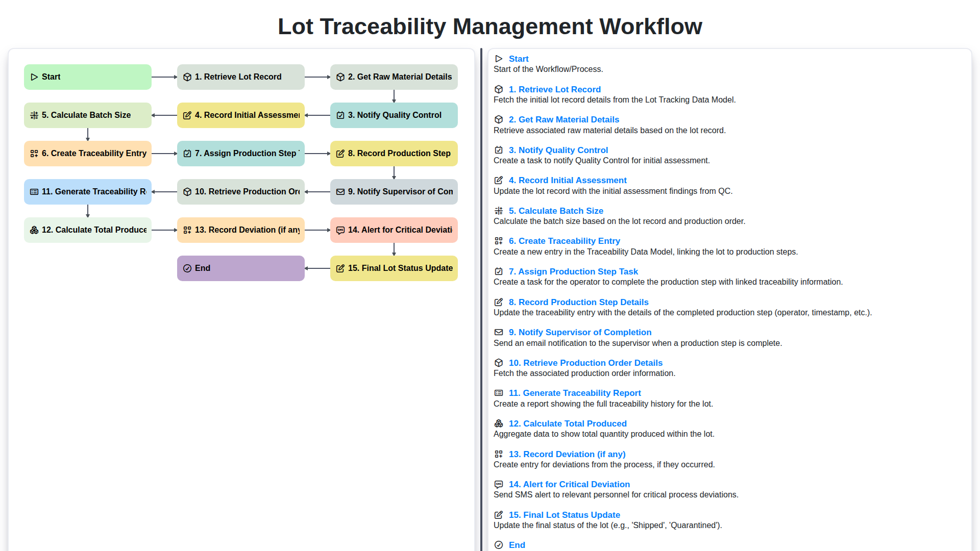
Task: Select the 'Assign Production Step Task' workflow node
Action: pyautogui.click(x=240, y=153)
